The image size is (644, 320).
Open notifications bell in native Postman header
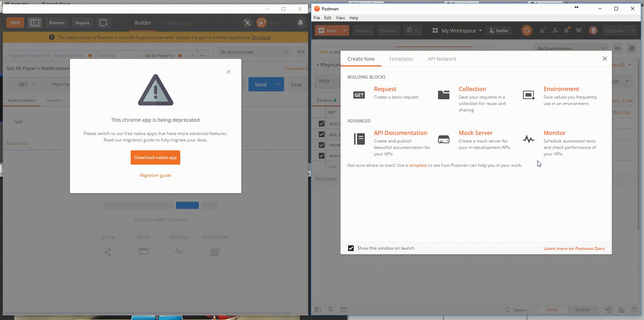567,31
